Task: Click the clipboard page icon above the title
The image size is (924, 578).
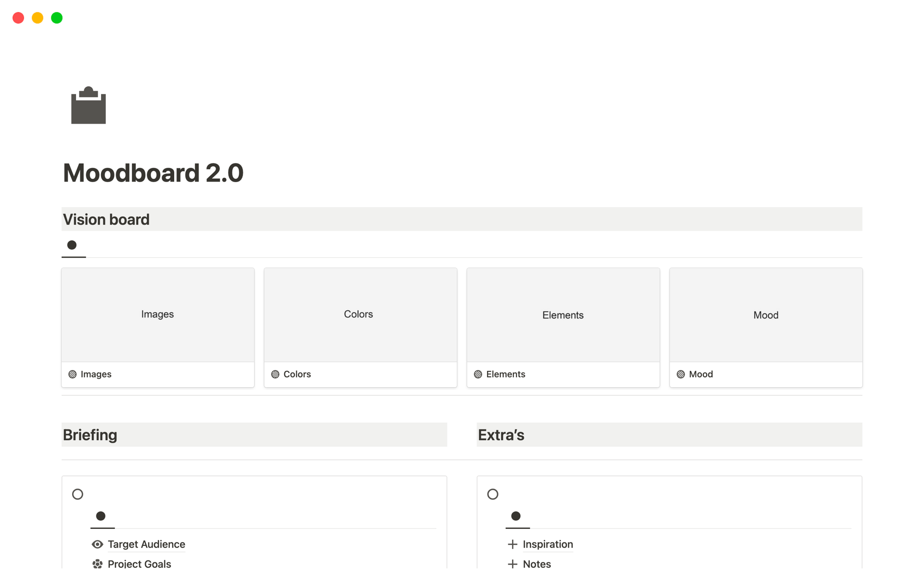Action: (88, 106)
